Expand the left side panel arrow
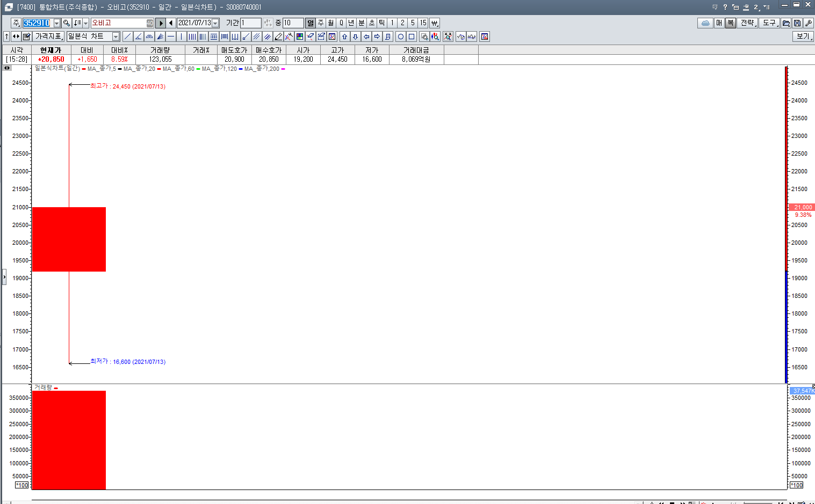The width and height of the screenshot is (815, 504). [x=4, y=277]
